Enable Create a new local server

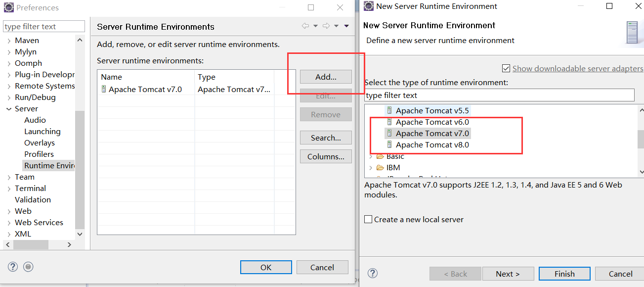click(x=368, y=219)
